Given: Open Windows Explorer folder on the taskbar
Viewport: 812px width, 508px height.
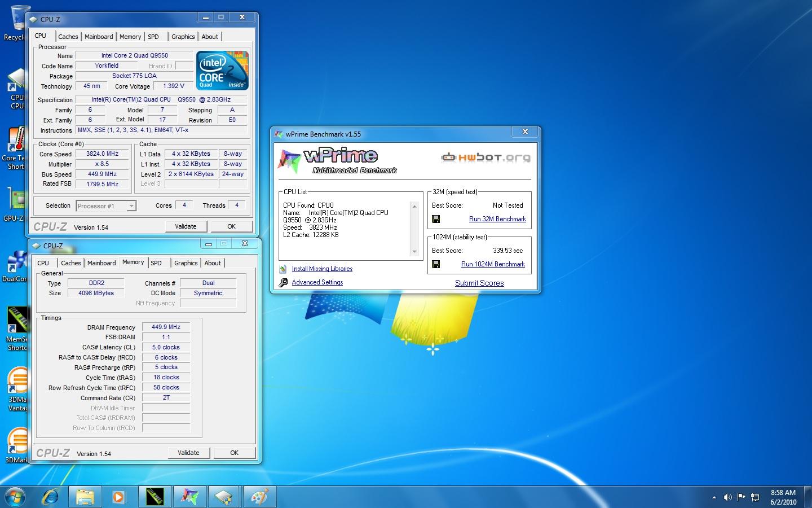Looking at the screenshot, I should 85,497.
